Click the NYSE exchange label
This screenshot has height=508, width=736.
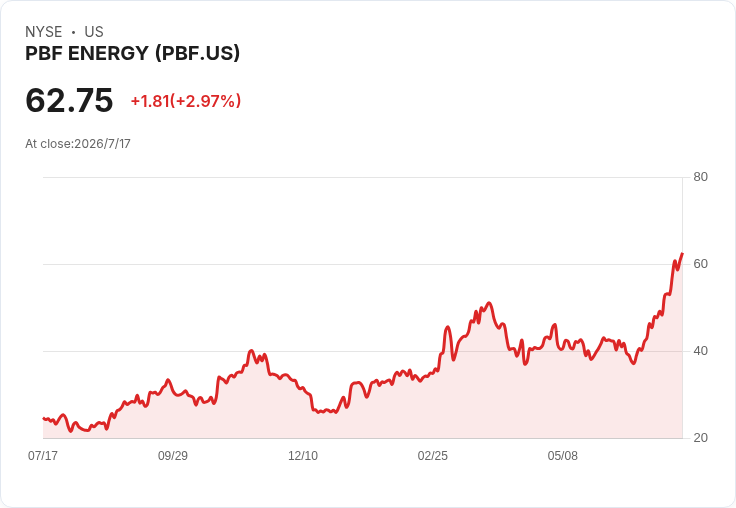(x=44, y=32)
